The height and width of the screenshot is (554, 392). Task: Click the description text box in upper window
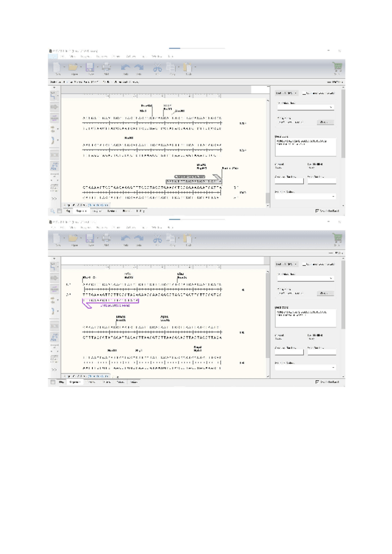(x=305, y=147)
